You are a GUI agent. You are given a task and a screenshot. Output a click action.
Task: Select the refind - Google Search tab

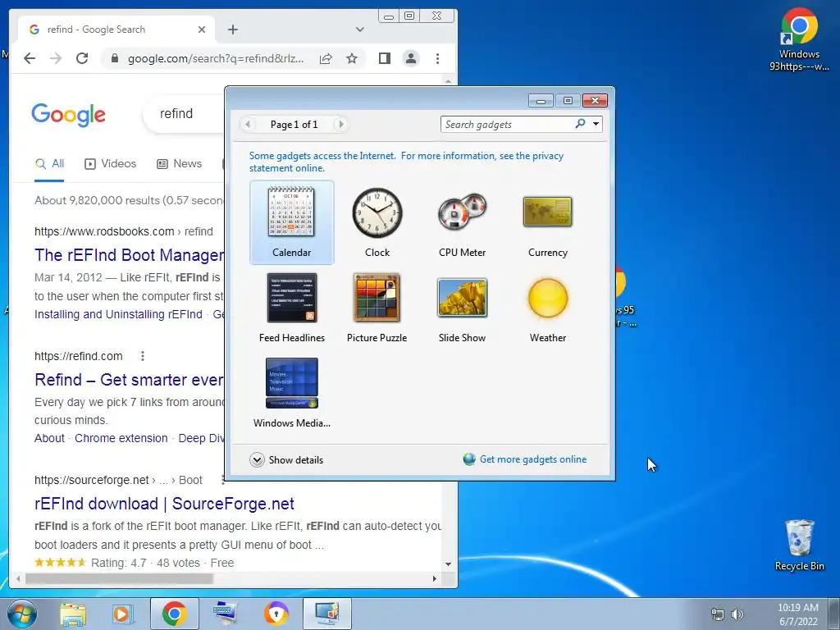116,30
